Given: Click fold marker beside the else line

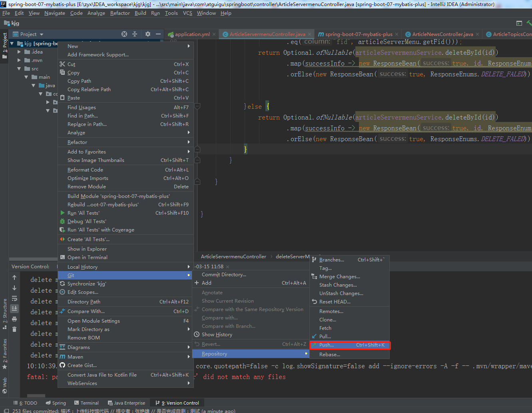Looking at the screenshot, I should (197, 107).
